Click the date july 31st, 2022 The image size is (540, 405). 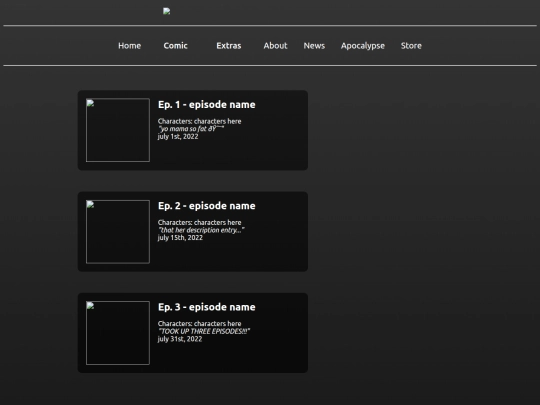[180, 339]
